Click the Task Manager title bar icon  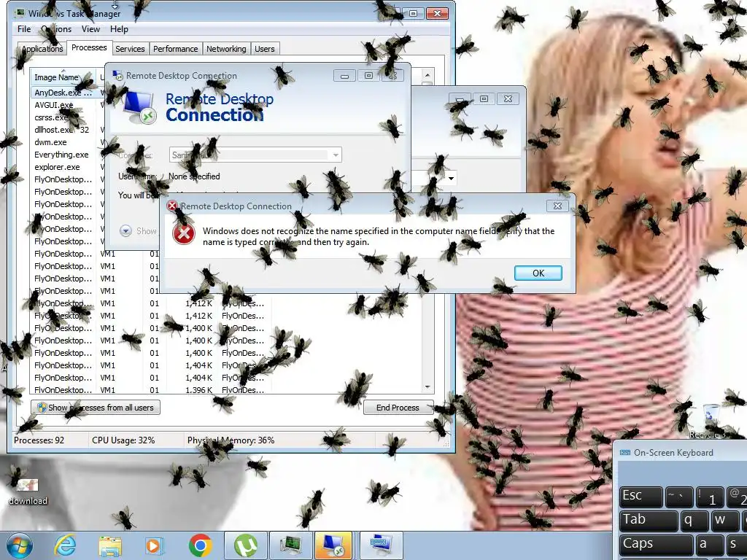pyautogui.click(x=20, y=13)
